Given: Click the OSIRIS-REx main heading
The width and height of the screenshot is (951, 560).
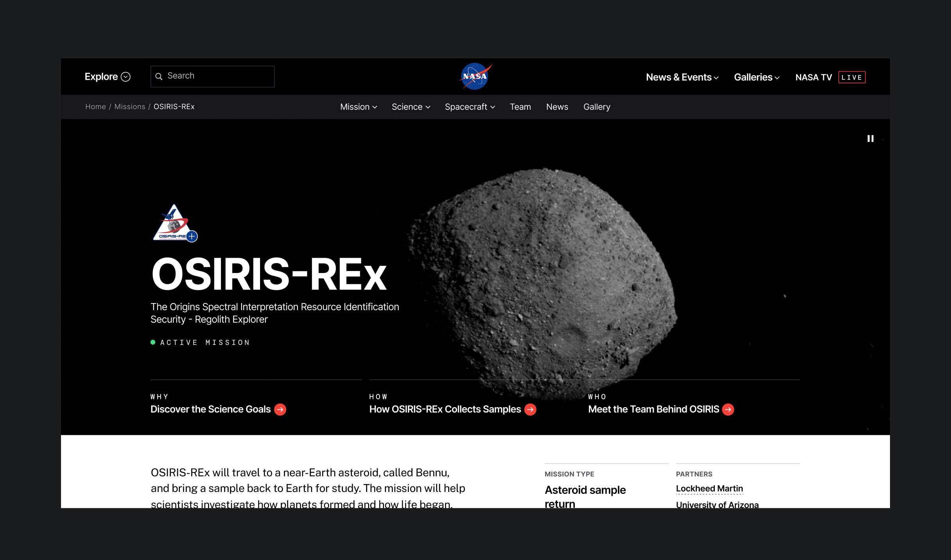Looking at the screenshot, I should tap(269, 274).
